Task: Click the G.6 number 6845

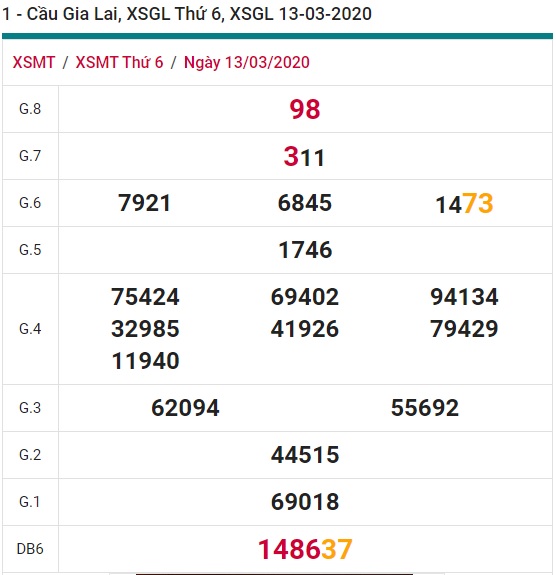Action: (305, 203)
